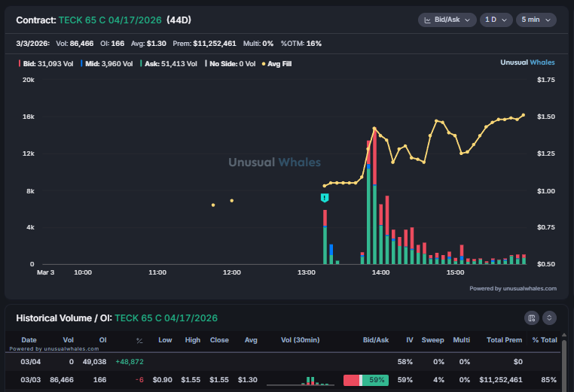
Task: Click the tallest volume bar near 14:00
Action: click(374, 197)
